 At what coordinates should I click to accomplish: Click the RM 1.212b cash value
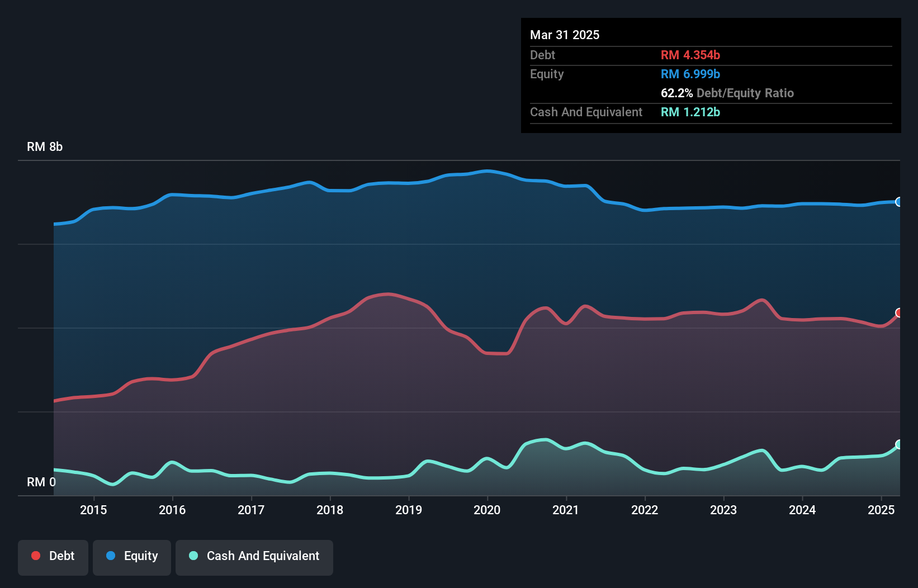(x=690, y=112)
